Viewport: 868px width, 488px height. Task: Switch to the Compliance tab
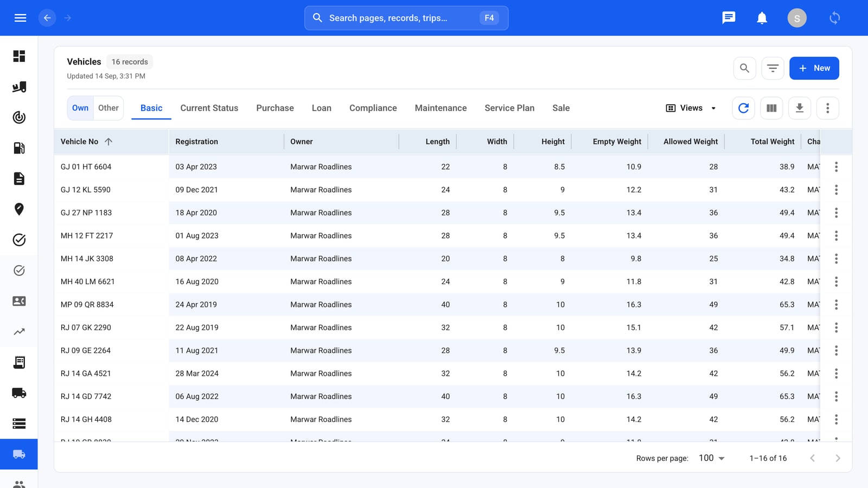(373, 108)
